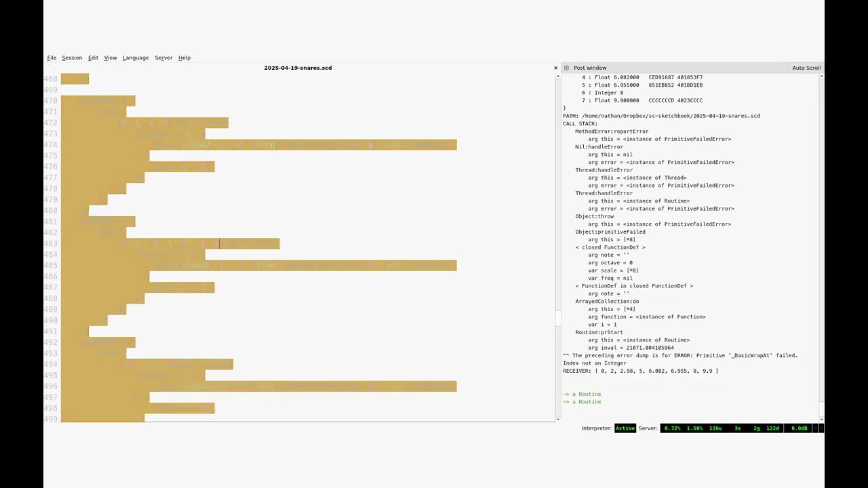Image resolution: width=868 pixels, height=488 pixels.
Task: Click the ArrayedCollection:do stack entry
Action: point(607,302)
